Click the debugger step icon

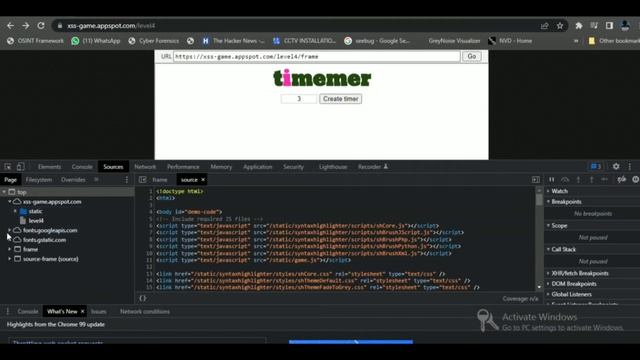point(604,180)
